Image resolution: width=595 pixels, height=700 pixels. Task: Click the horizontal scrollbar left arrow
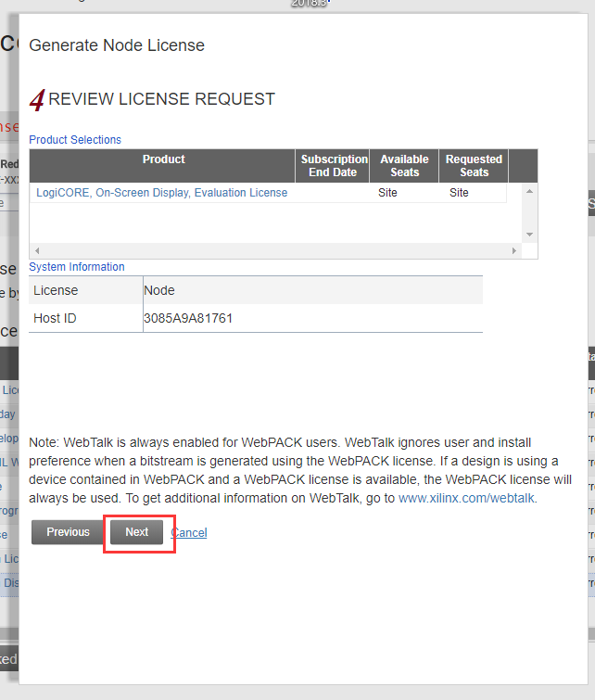point(37,251)
